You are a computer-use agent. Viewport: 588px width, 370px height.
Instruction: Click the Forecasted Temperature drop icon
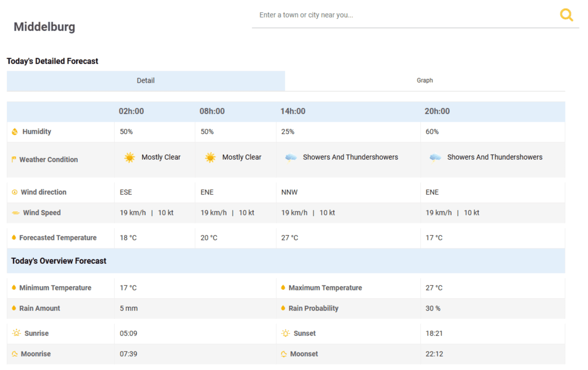pyautogui.click(x=14, y=237)
